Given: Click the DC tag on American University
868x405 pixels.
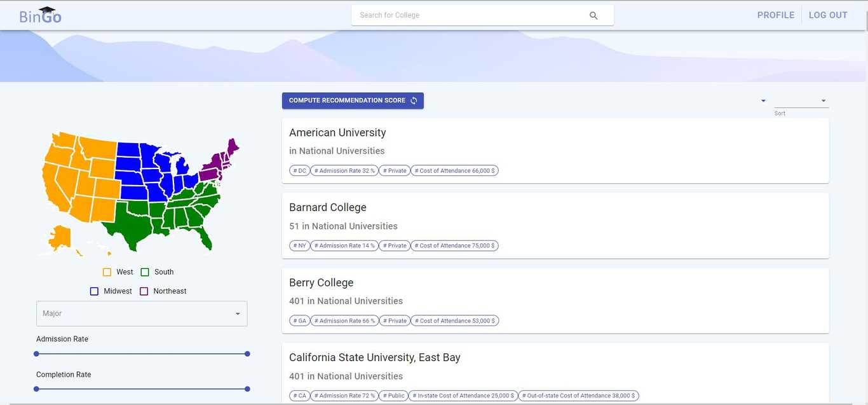Looking at the screenshot, I should 300,170.
